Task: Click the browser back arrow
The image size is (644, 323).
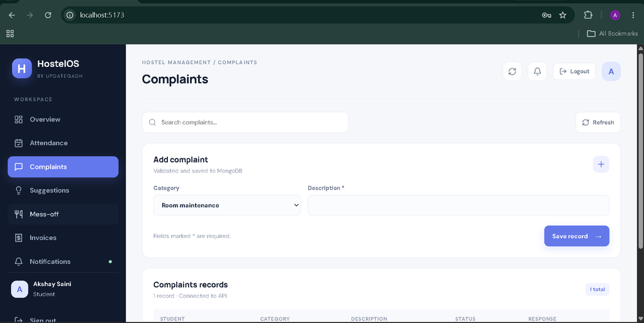Action: click(x=12, y=15)
